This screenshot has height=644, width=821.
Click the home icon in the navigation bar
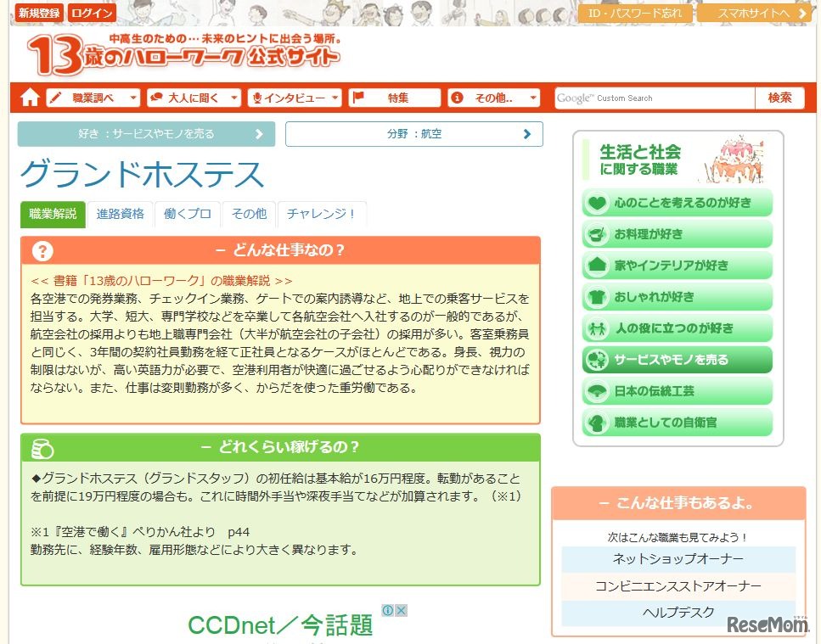point(28,98)
